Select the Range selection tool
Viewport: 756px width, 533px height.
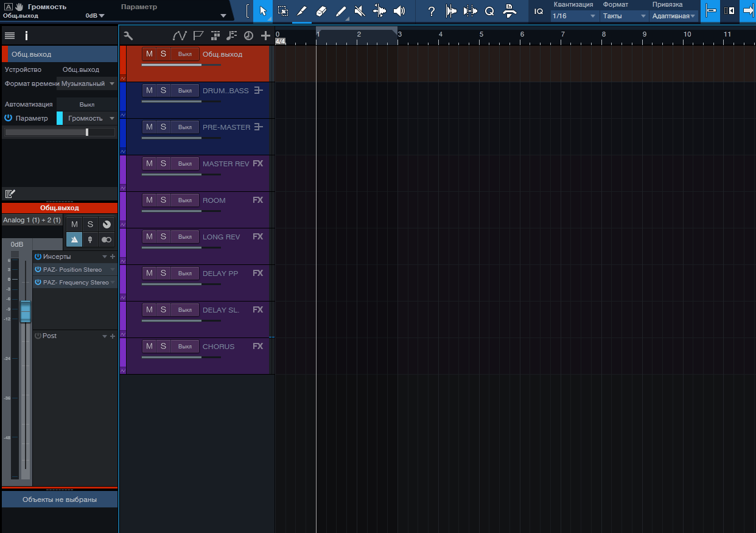283,11
